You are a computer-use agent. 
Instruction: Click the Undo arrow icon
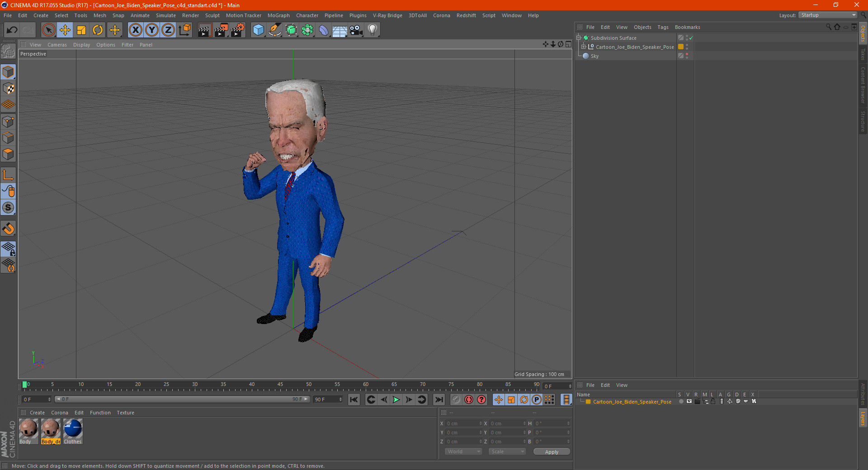pos(12,30)
